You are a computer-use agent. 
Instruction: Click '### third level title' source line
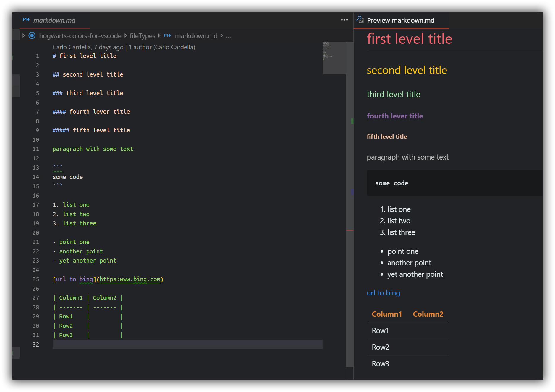88,93
